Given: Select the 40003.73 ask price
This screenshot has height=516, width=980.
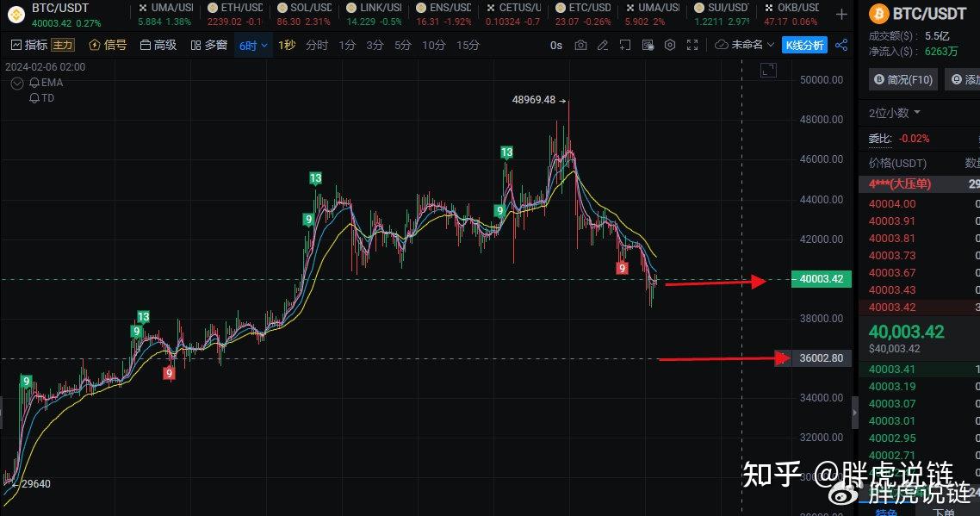Looking at the screenshot, I should [892, 255].
